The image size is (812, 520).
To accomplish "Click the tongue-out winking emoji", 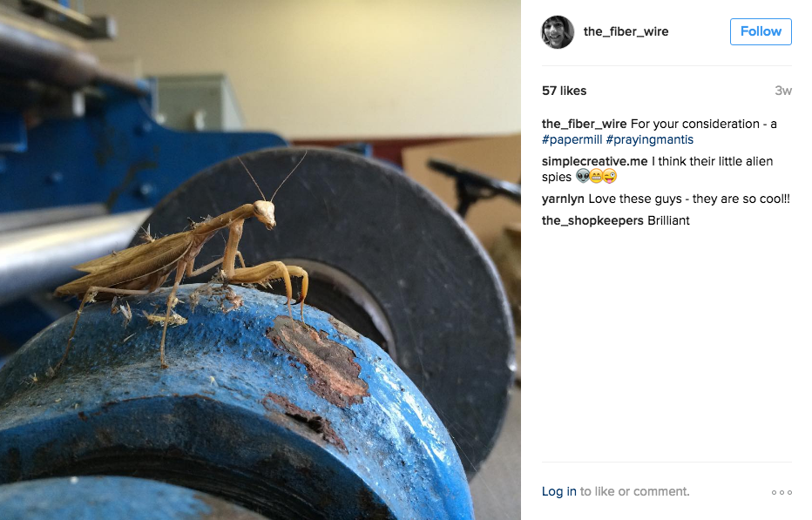I will 610,176.
